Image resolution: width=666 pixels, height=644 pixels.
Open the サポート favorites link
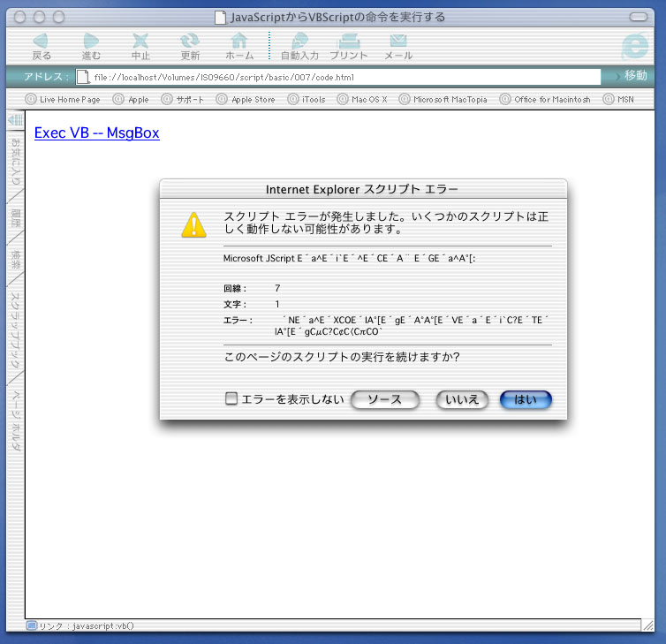coord(183,100)
